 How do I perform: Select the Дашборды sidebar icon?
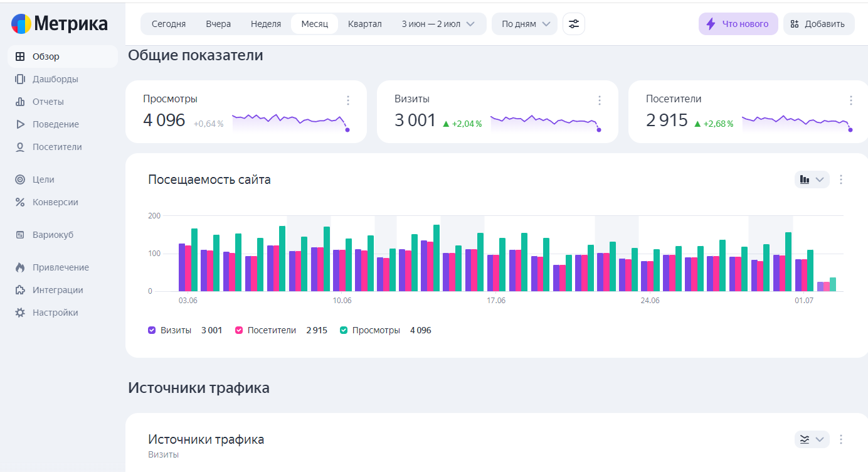click(x=19, y=78)
